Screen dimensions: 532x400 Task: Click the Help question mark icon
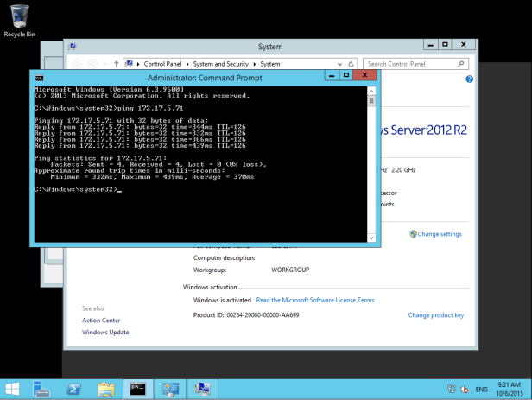pos(468,79)
